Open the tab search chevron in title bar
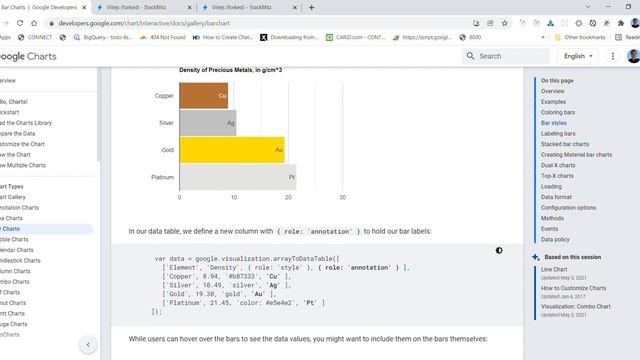The height and width of the screenshot is (360, 640). pyautogui.click(x=588, y=7)
